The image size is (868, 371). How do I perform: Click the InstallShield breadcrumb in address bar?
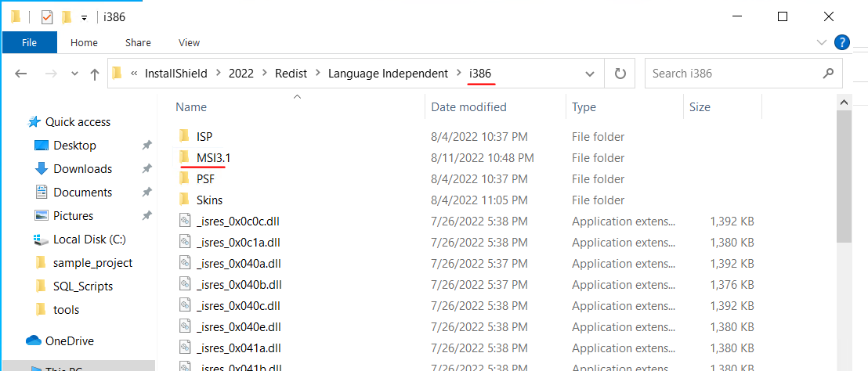click(176, 74)
